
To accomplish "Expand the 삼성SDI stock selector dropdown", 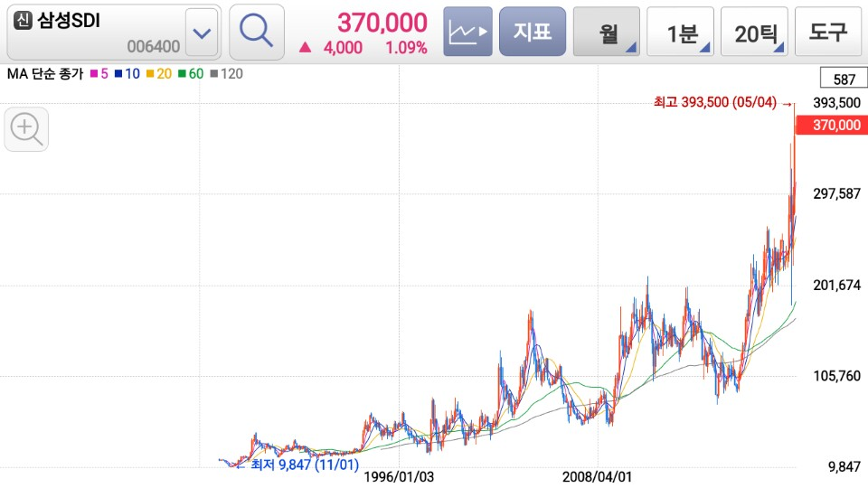I will coord(202,33).
